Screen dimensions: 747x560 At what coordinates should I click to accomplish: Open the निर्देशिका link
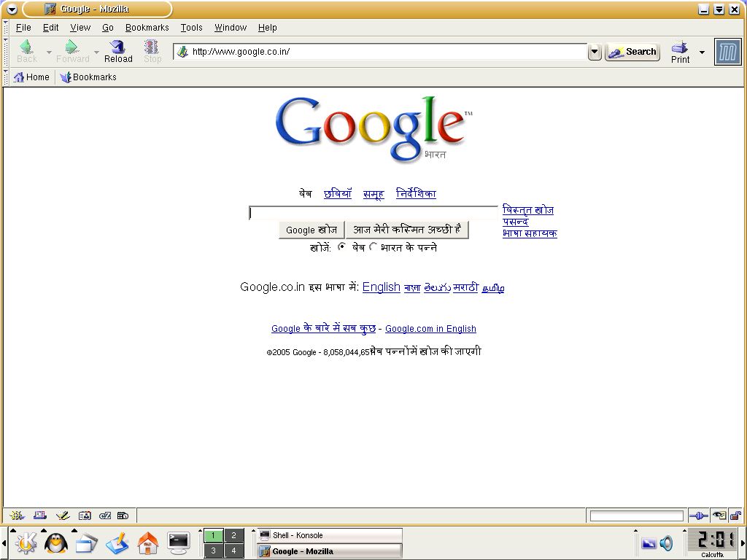coord(416,193)
